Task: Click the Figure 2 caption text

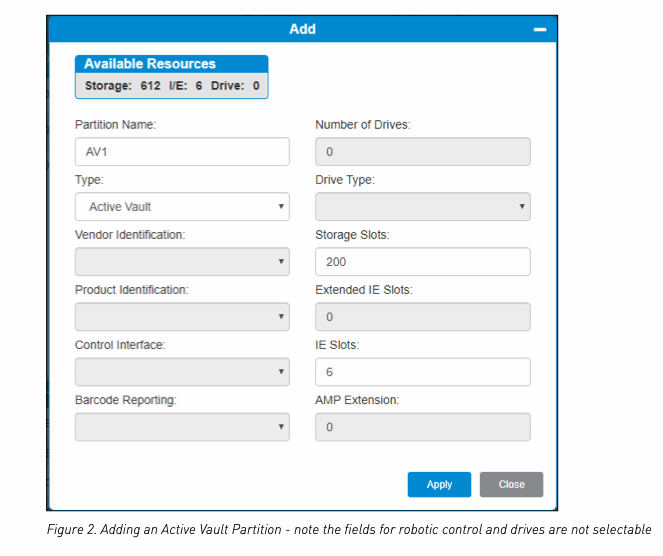Action: click(348, 530)
